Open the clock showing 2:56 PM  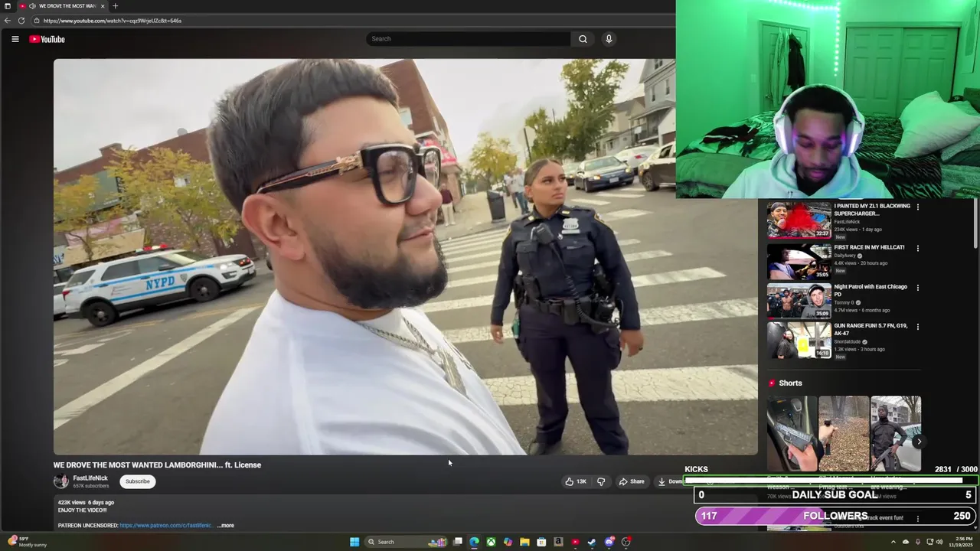959,542
